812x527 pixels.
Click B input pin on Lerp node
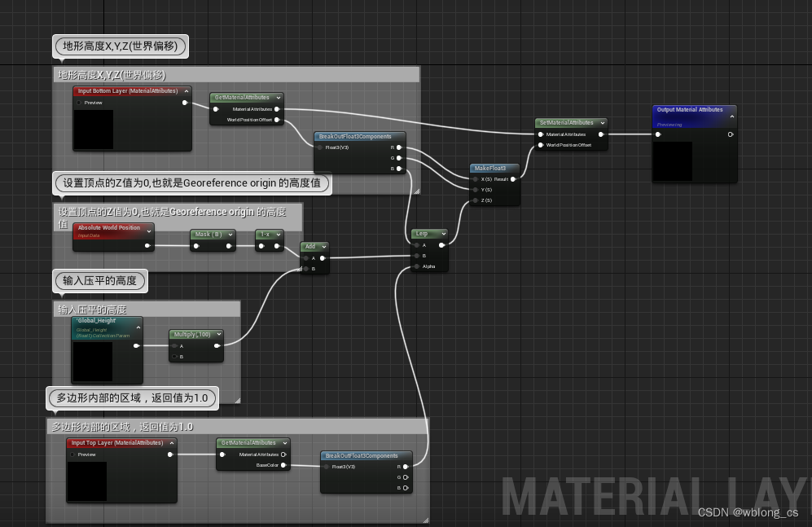(x=417, y=256)
